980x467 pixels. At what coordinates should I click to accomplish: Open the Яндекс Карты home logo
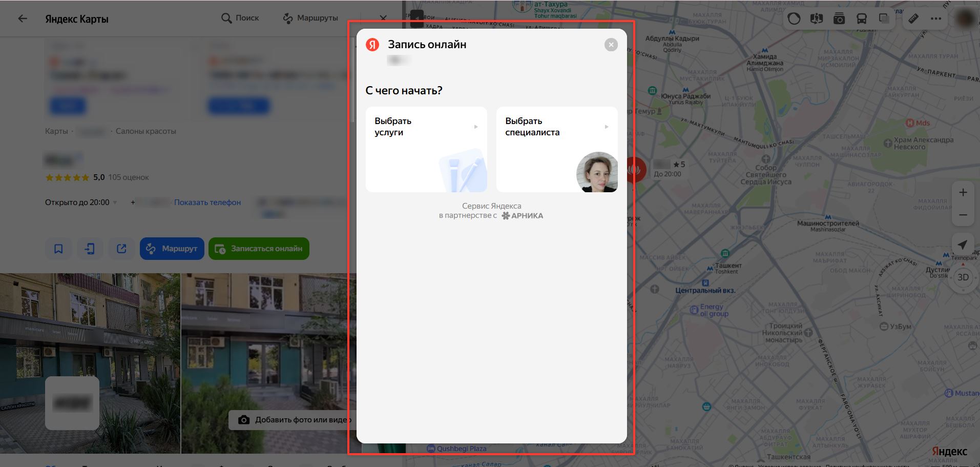(77, 19)
